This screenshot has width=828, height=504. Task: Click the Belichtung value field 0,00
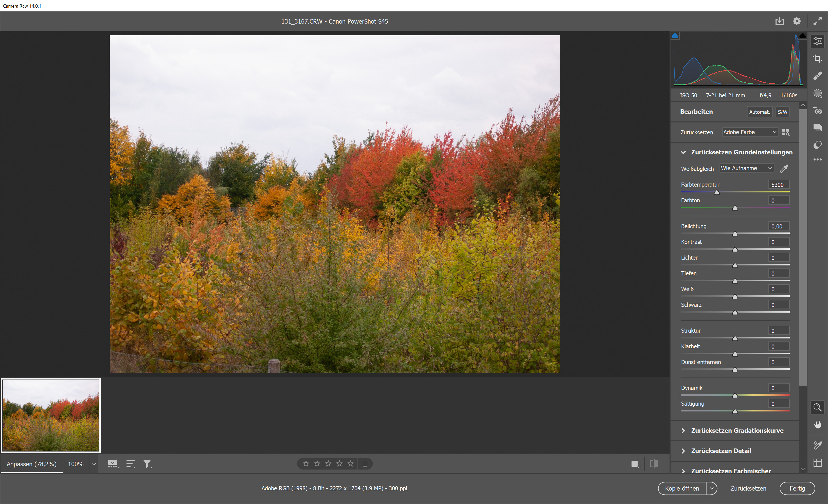pos(779,226)
